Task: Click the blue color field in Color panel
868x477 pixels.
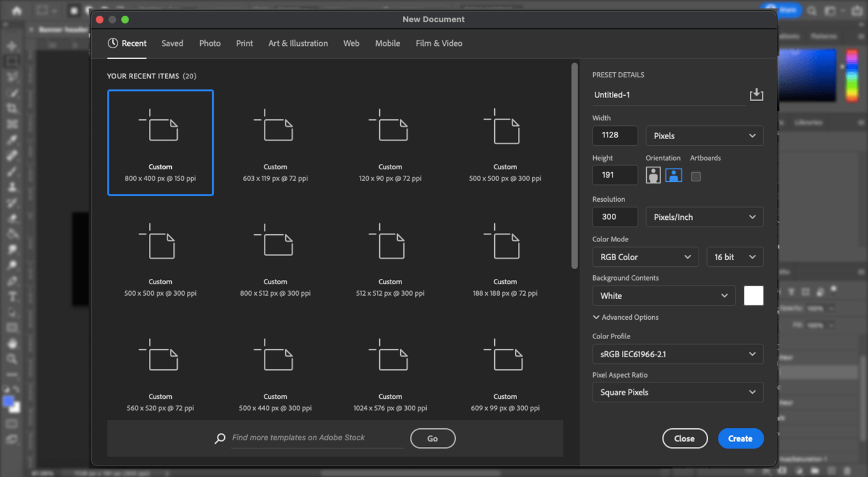Action: (x=808, y=75)
